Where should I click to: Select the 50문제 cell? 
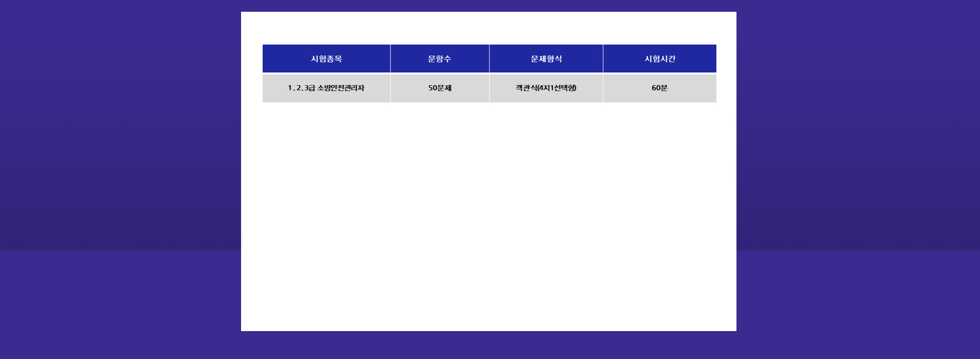[x=440, y=88]
